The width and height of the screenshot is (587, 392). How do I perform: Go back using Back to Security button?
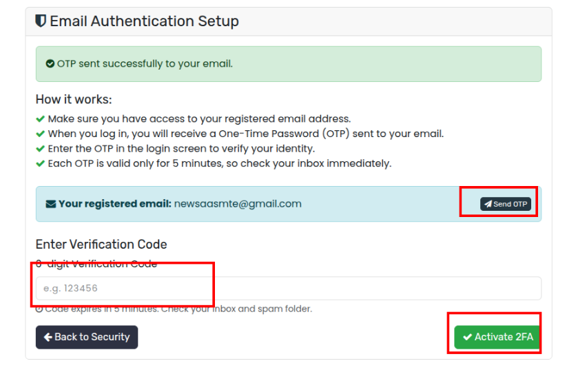pyautogui.click(x=87, y=337)
